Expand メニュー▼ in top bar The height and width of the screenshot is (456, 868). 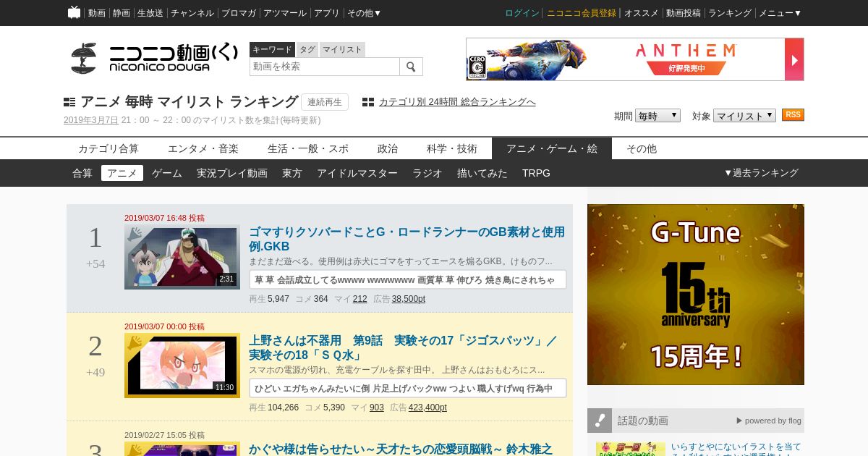[x=780, y=13]
